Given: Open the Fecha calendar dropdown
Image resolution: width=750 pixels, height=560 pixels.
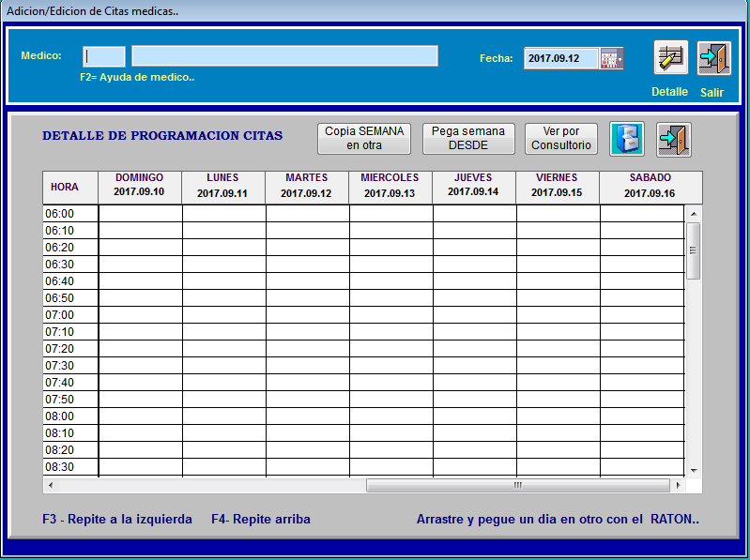Looking at the screenshot, I should click(612, 59).
